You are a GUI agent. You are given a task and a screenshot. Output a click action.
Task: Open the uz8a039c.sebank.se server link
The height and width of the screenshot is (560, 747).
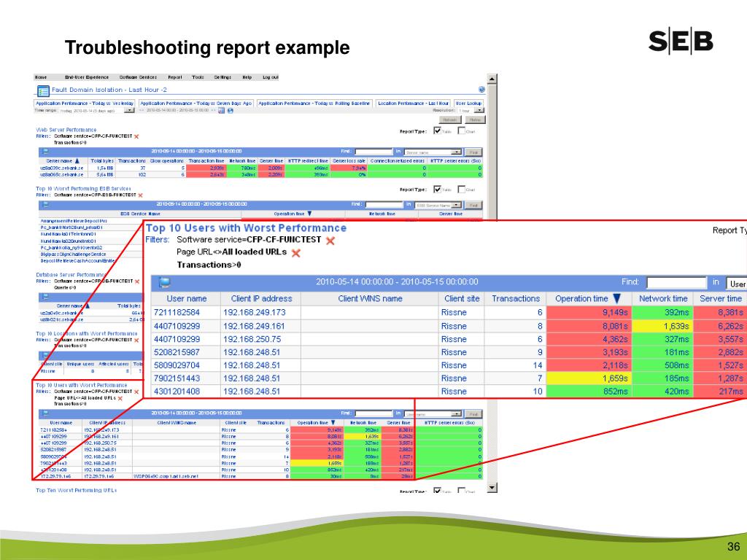tap(62, 168)
